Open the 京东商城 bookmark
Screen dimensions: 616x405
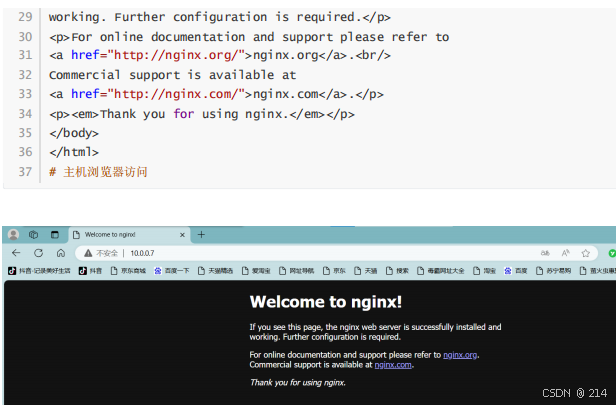click(128, 271)
